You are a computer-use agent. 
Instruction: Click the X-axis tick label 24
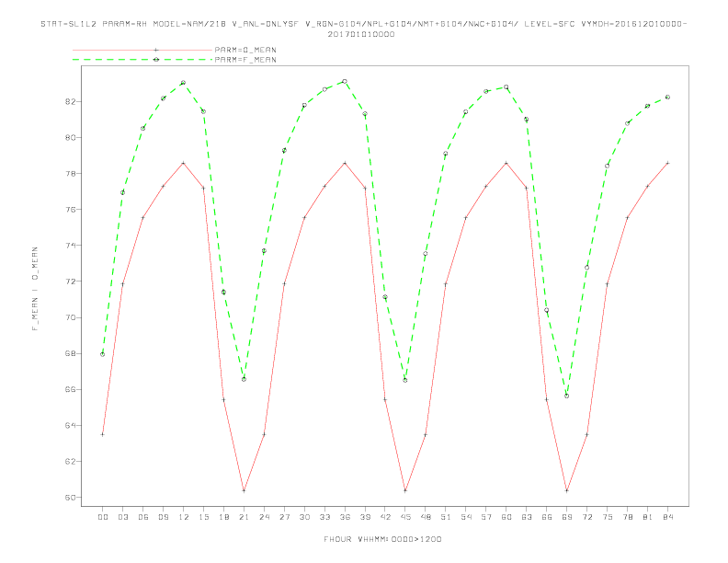[x=264, y=517]
